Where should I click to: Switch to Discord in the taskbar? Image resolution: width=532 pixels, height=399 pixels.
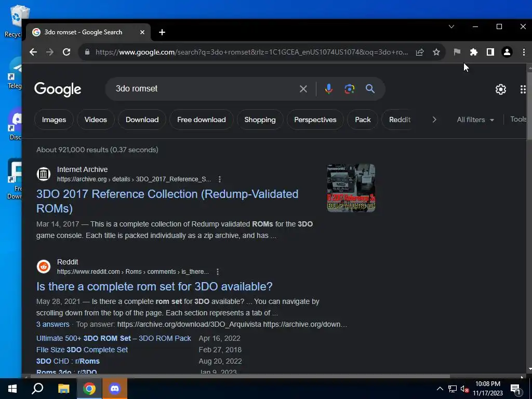coord(115,389)
